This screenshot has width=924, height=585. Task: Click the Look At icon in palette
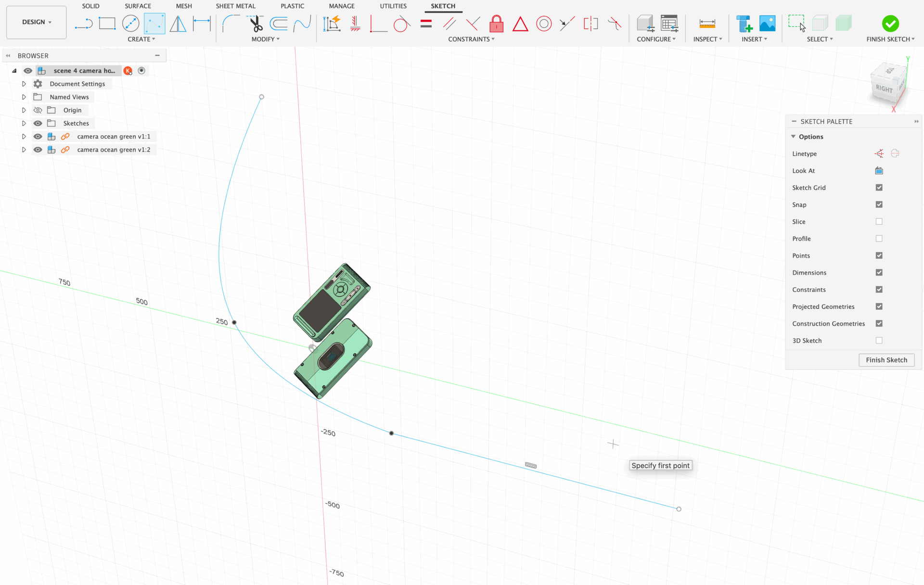[879, 171]
